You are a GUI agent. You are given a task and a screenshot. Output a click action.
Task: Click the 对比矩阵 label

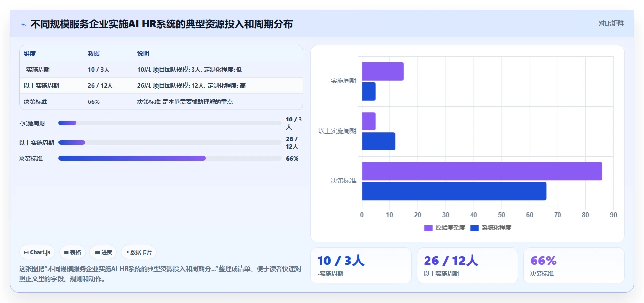tap(611, 23)
